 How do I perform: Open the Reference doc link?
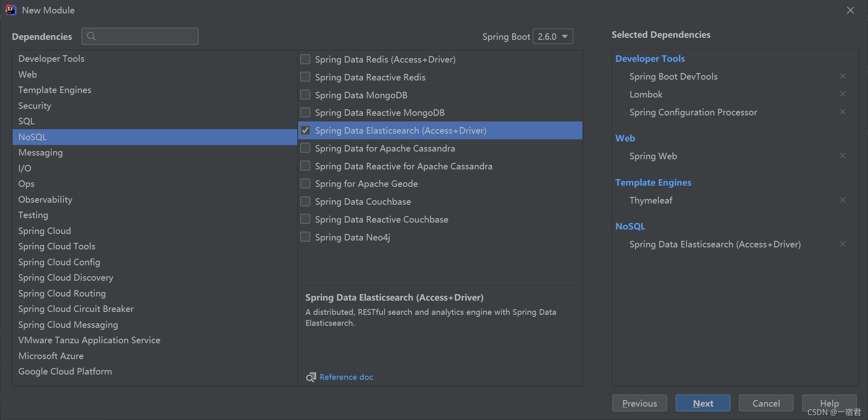pyautogui.click(x=346, y=377)
